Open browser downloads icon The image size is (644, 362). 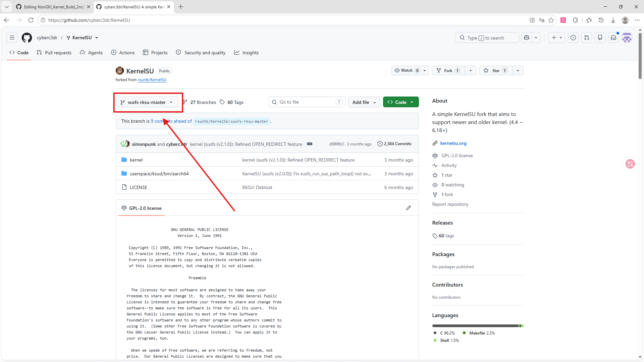[613, 20]
